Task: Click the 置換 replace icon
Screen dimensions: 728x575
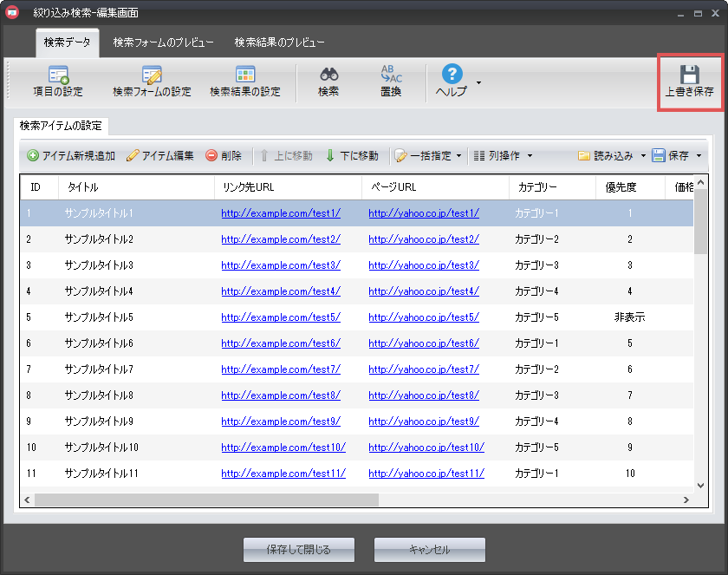Action: click(391, 75)
